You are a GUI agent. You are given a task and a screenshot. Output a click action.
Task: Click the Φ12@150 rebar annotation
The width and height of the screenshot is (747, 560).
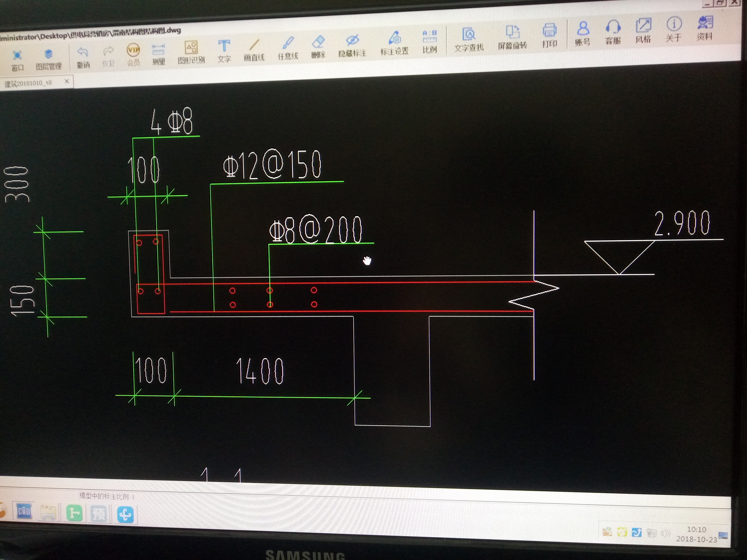click(x=272, y=164)
